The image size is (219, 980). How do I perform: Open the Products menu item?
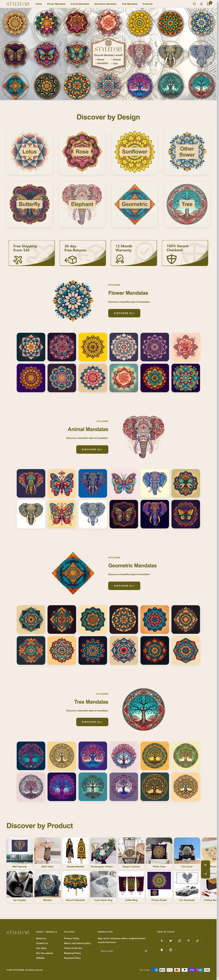pos(147,4)
